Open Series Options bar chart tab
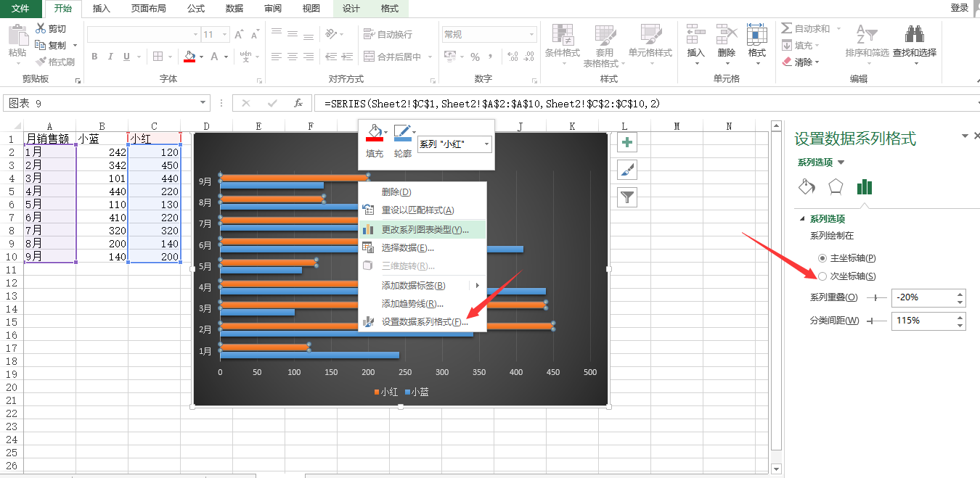The height and width of the screenshot is (478, 980). pyautogui.click(x=864, y=186)
